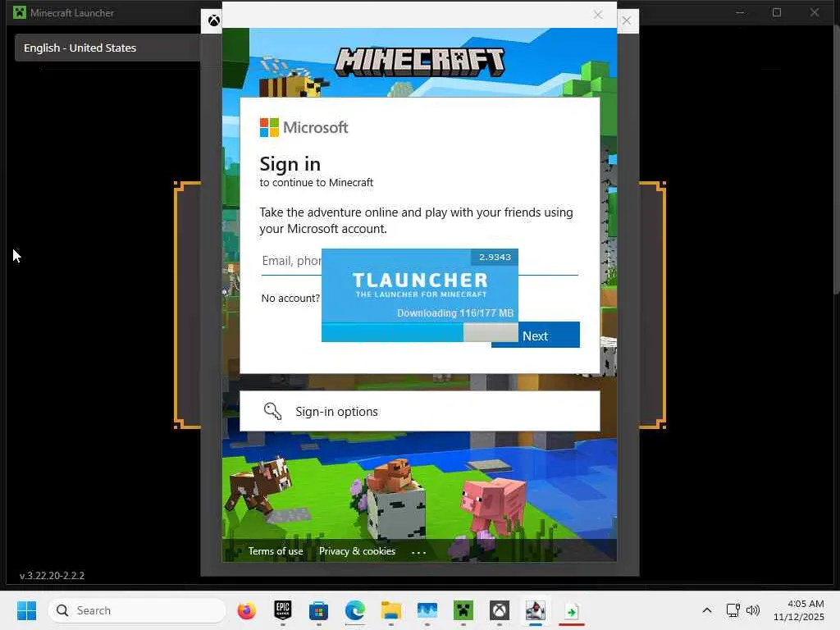Viewport: 840px width, 630px height.
Task: Switch to the active TLauncher Java taskbar icon
Action: coord(535,610)
